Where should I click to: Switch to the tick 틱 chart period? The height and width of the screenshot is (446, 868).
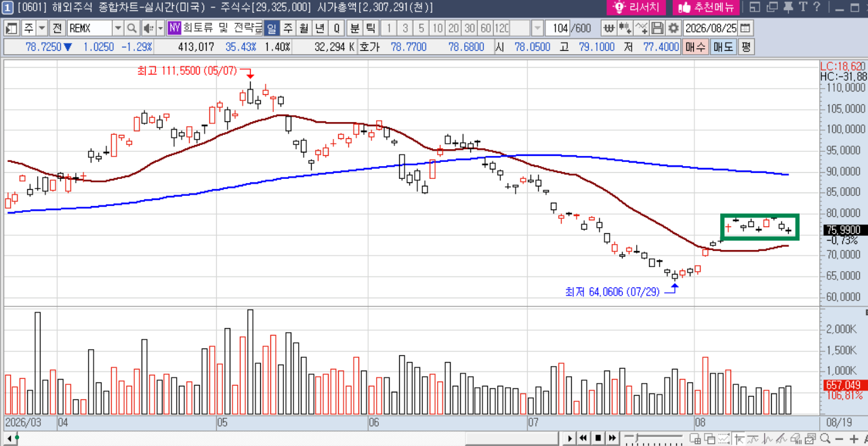click(370, 28)
